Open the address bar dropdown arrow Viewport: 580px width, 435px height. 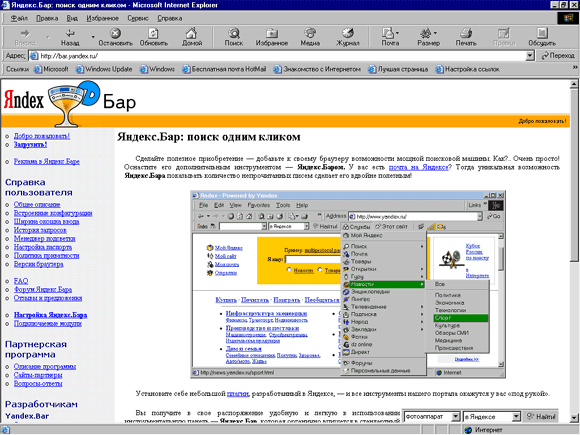click(x=530, y=56)
